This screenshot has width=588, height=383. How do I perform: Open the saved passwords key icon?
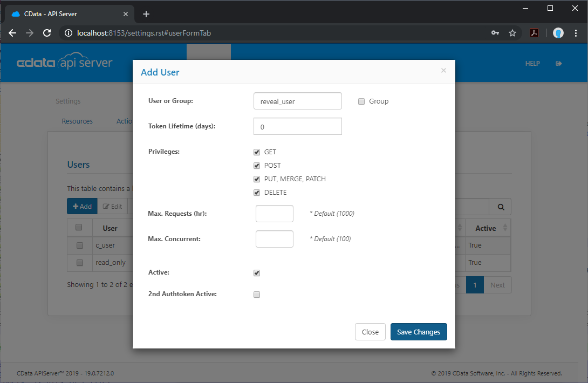[495, 33]
